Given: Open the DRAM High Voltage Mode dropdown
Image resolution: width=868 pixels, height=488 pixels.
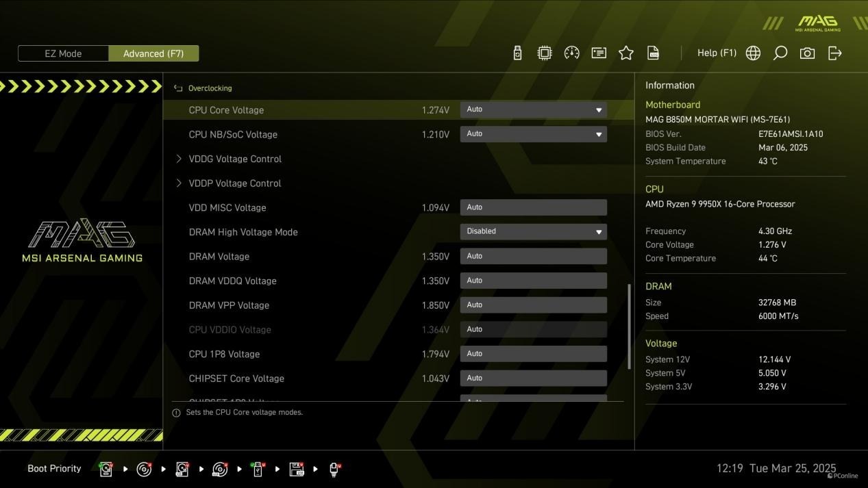Looking at the screenshot, I should tap(533, 231).
